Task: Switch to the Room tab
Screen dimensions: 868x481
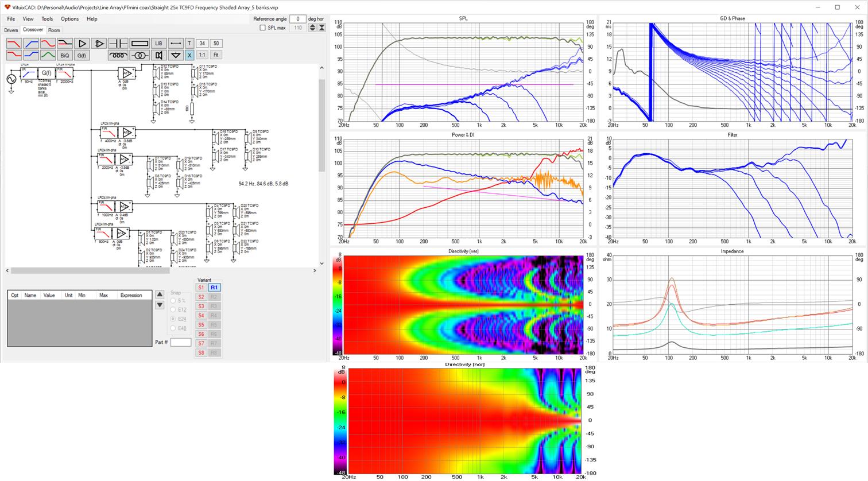Action: click(54, 30)
